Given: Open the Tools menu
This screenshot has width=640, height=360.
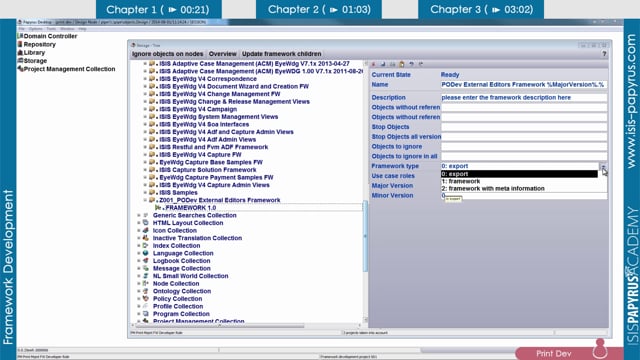Looking at the screenshot, I should tap(51, 29).
